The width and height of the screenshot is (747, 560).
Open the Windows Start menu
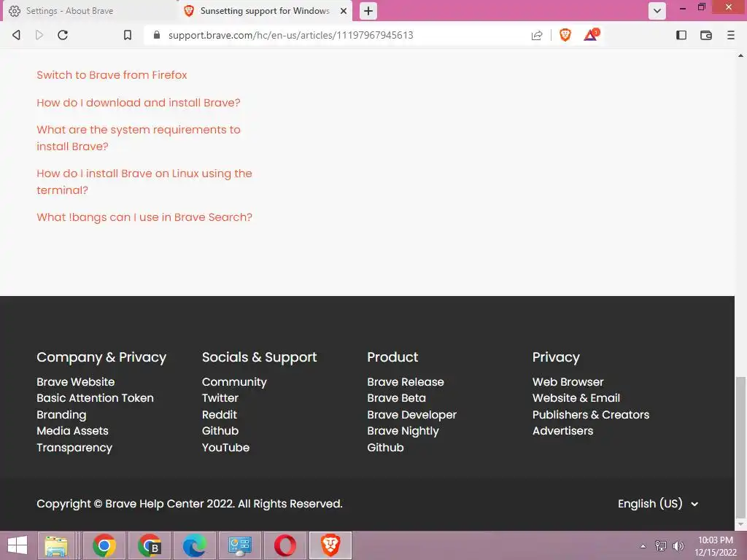18,545
